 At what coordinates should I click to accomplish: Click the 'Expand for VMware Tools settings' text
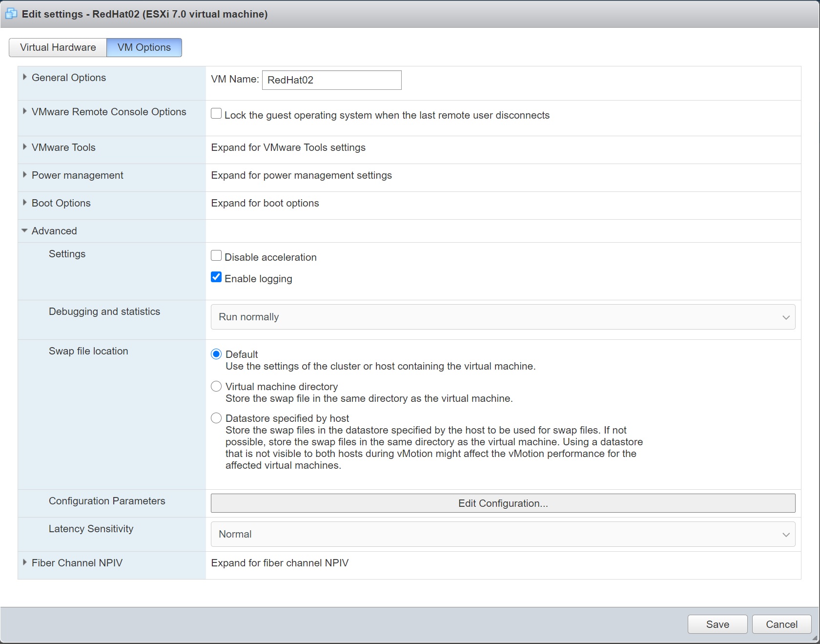point(288,147)
